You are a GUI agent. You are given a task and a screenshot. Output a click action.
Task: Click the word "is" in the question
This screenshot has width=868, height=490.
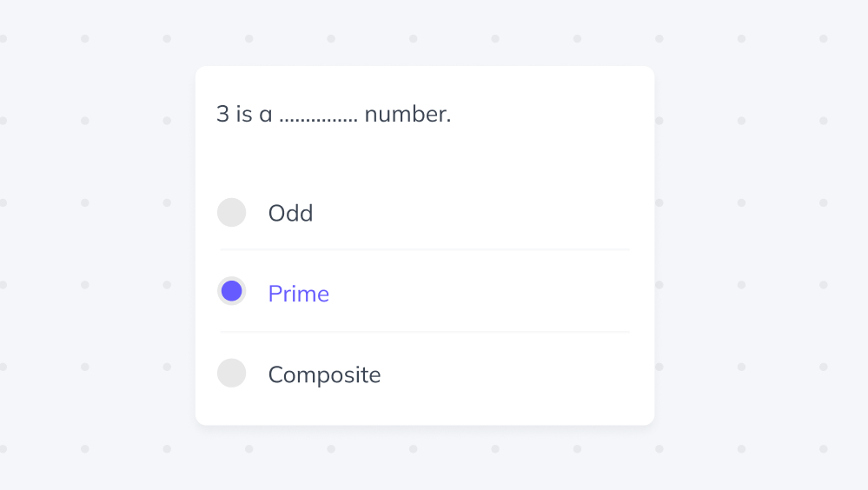(x=244, y=115)
